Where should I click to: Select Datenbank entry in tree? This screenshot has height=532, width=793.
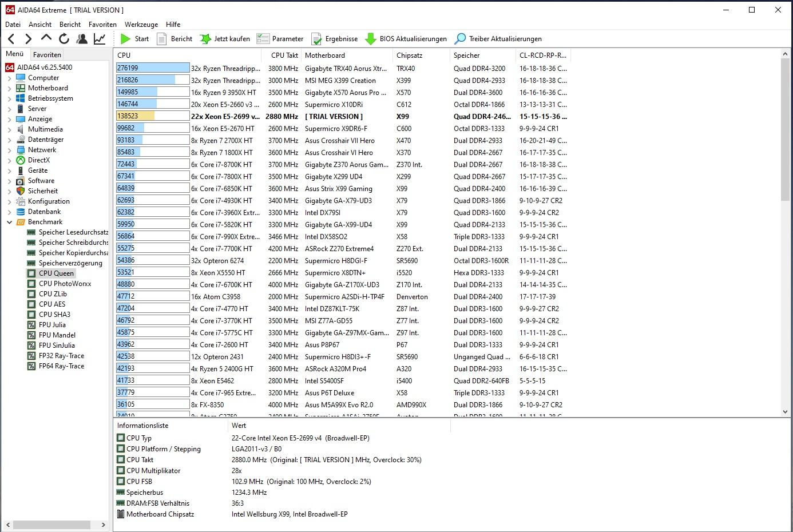click(44, 212)
